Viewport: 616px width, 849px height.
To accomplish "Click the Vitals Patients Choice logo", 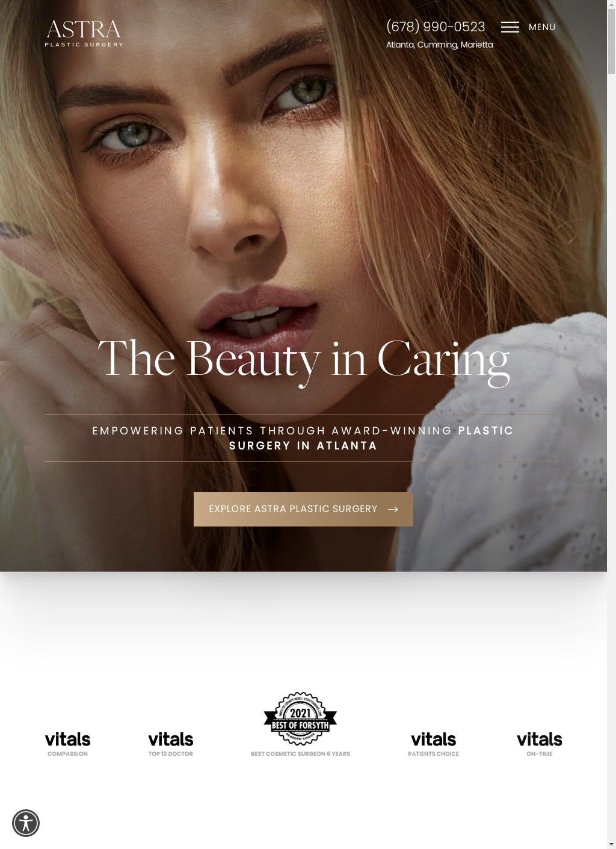I will [433, 743].
